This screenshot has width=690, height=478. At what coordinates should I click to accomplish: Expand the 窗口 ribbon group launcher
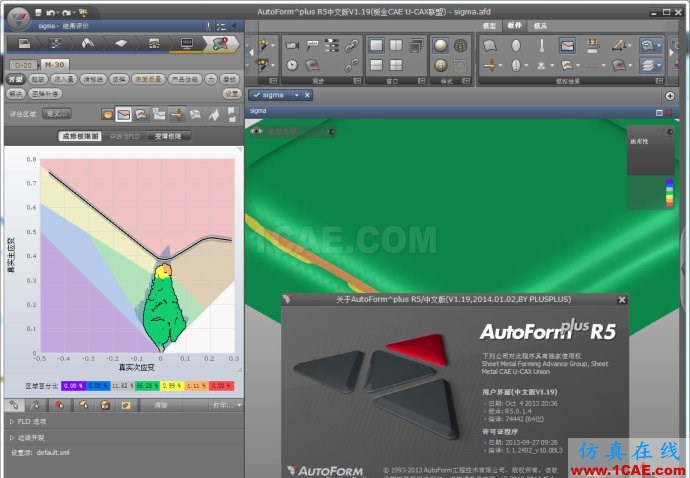point(422,81)
